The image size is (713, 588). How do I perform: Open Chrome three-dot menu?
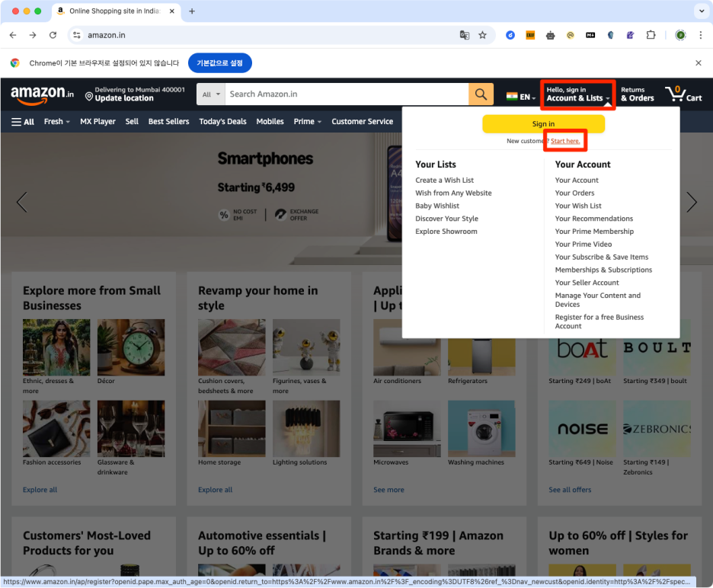(x=700, y=35)
